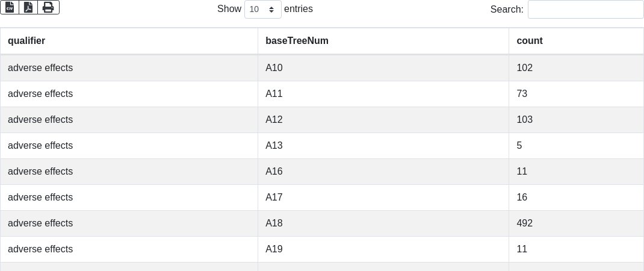Sort by the baseTreeNum column header
The width and height of the screenshot is (644, 271).
point(297,41)
